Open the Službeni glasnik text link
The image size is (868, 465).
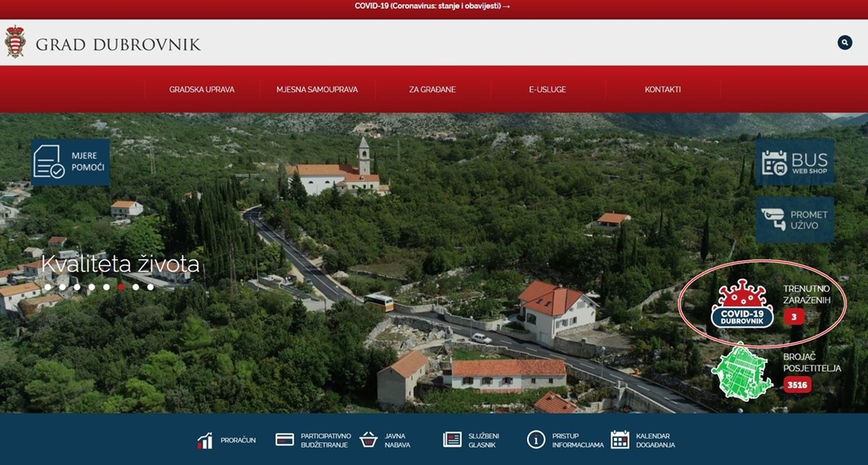pos(484,440)
